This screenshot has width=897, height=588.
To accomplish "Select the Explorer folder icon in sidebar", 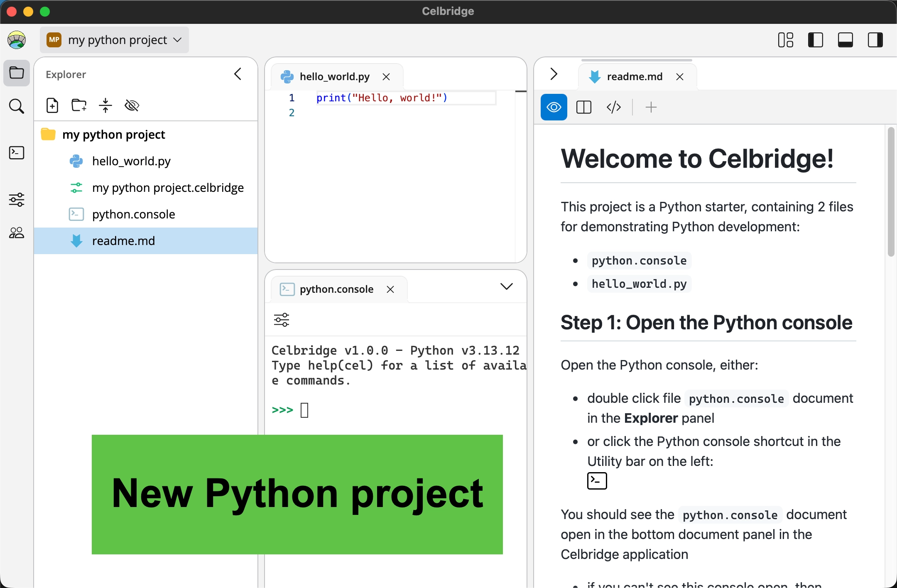I will tap(17, 73).
